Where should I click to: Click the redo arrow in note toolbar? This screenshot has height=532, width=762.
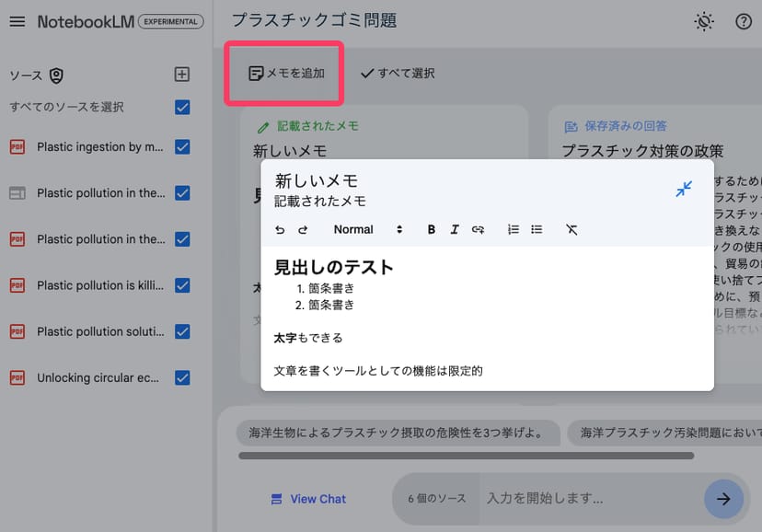click(302, 229)
